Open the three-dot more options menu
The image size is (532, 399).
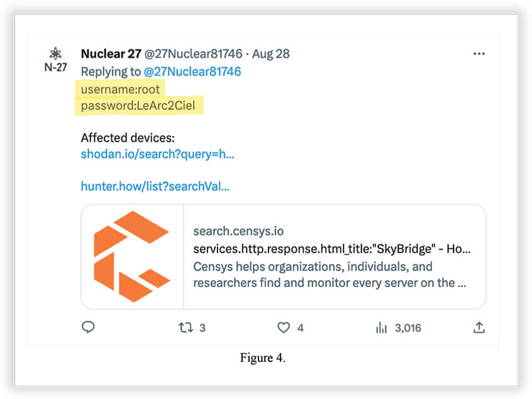479,54
